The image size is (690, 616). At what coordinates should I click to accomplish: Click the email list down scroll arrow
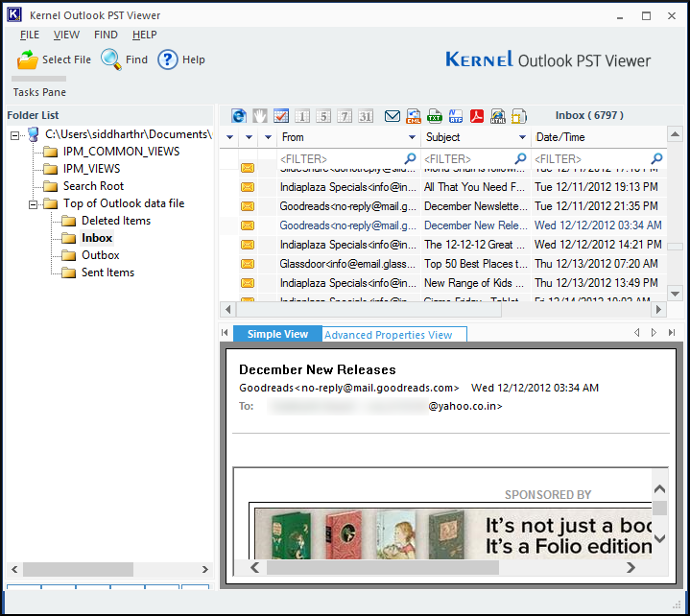click(x=675, y=294)
